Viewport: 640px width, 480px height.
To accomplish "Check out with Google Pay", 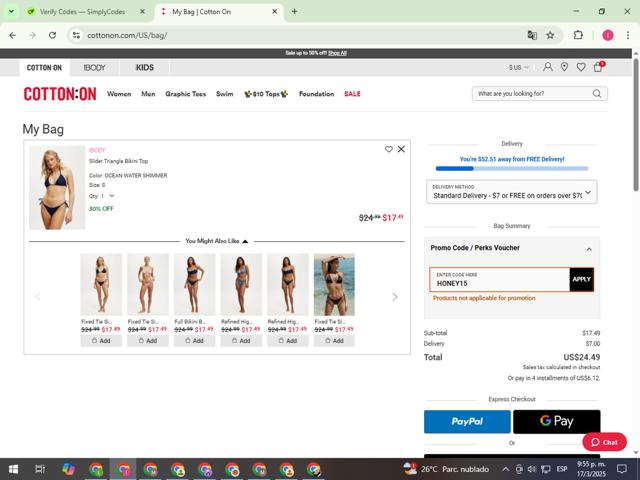I will [x=557, y=422].
